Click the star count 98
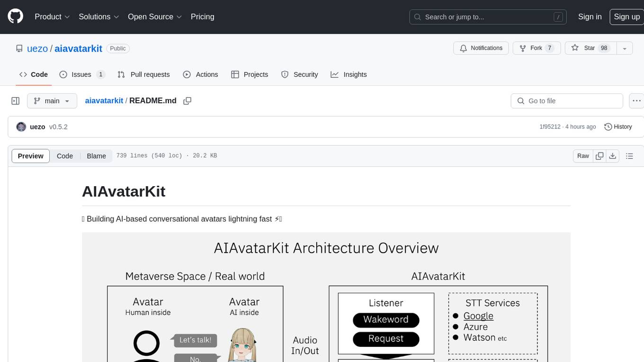This screenshot has width=644, height=362. tap(604, 48)
